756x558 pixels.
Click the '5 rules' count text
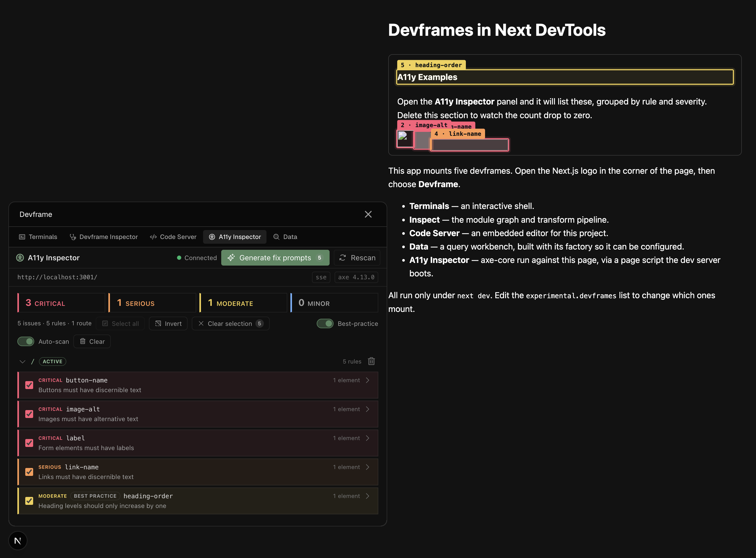click(x=352, y=361)
